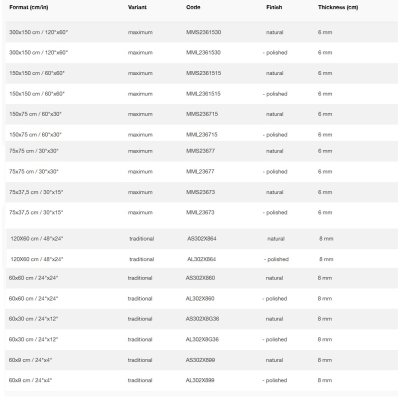
Task: Click the 150x150 cm polished row format
Action: 37,94
